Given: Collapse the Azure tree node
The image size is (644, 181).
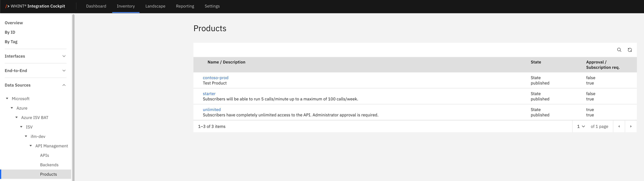Looking at the screenshot, I should [x=12, y=108].
